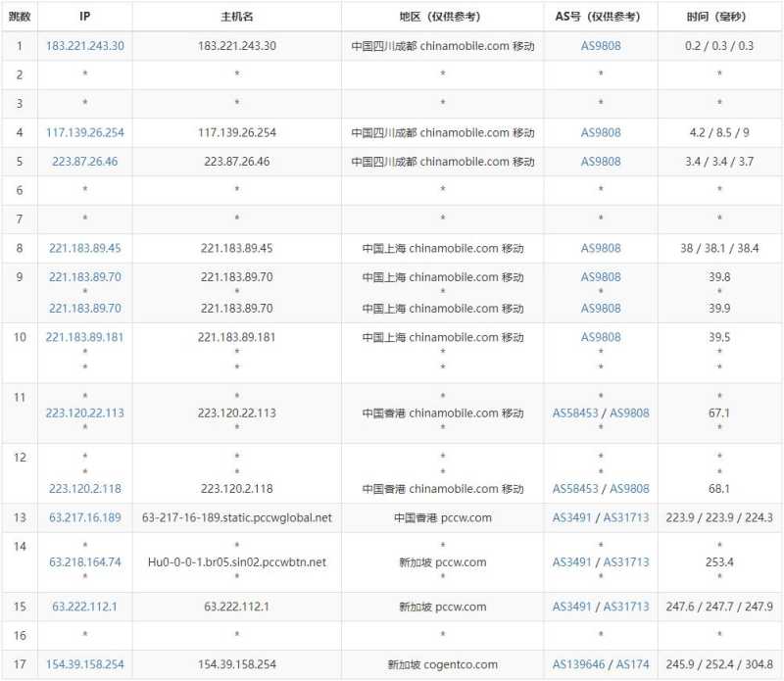Click IP link 223.120.2.118 in hop 12
This screenshot has height=681, width=784.
pyautogui.click(x=85, y=489)
